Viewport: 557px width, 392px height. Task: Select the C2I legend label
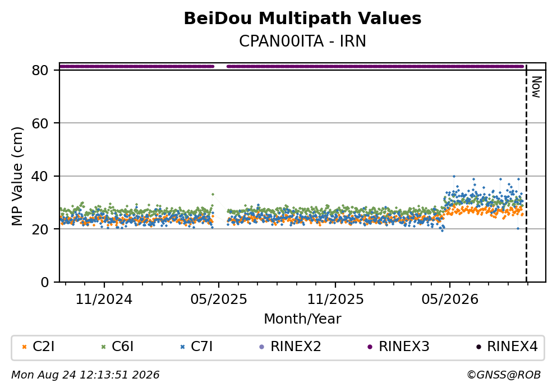43,347
